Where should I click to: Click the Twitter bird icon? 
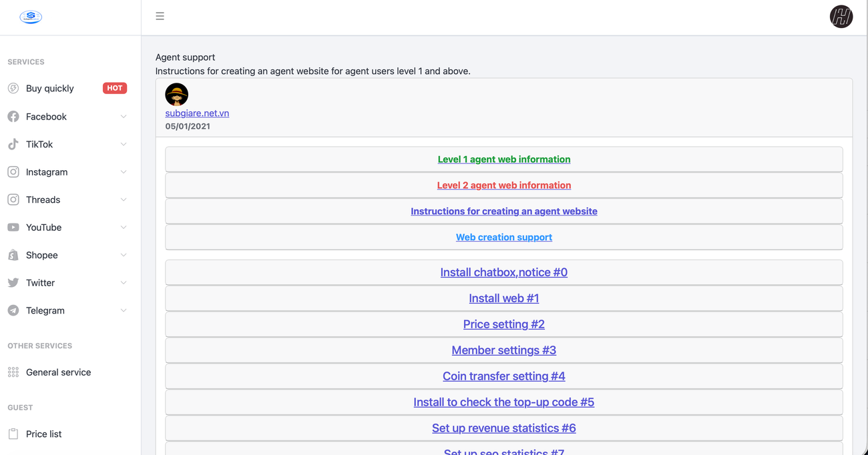coord(13,283)
